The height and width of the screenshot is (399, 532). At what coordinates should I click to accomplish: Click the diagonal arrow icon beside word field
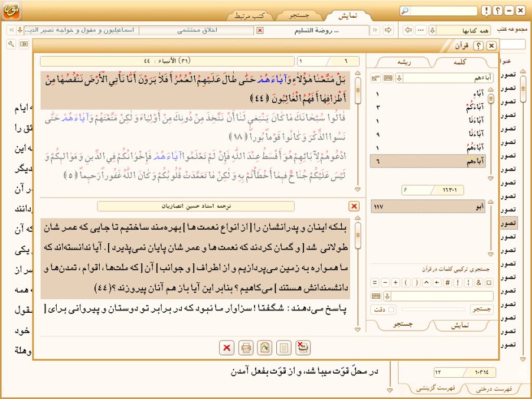coord(376,79)
